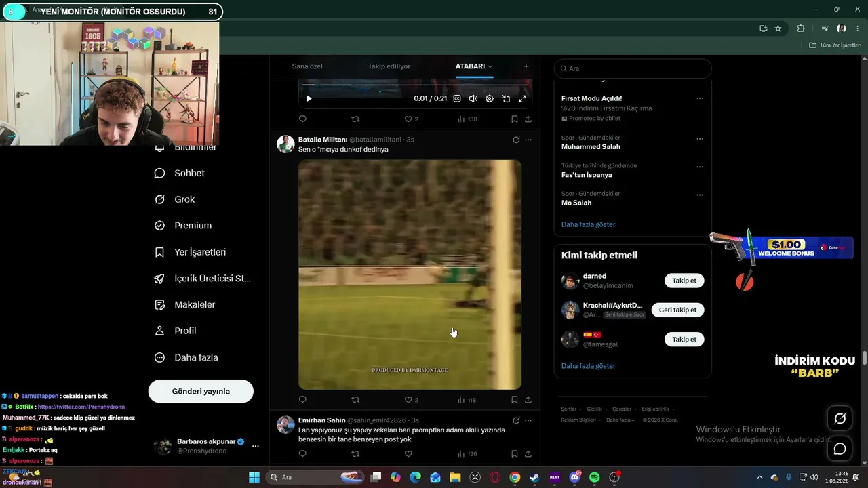Reply to Batalla Militanı's post
868x488 pixels.
click(302, 400)
